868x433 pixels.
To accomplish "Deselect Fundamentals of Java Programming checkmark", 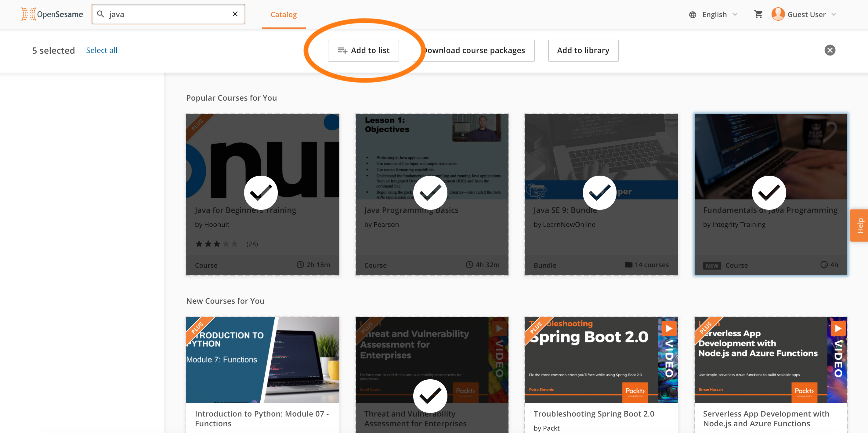I will point(769,193).
